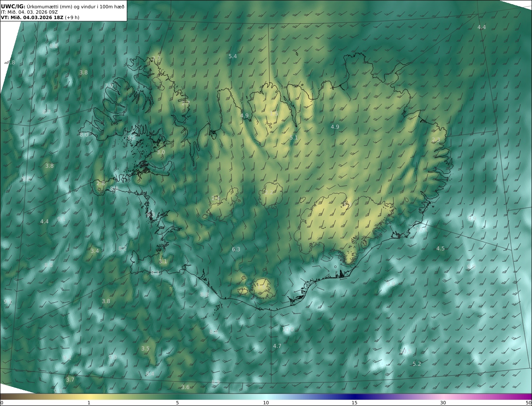Click the 0 tick on the color bar
532x406 pixels.
(2, 403)
